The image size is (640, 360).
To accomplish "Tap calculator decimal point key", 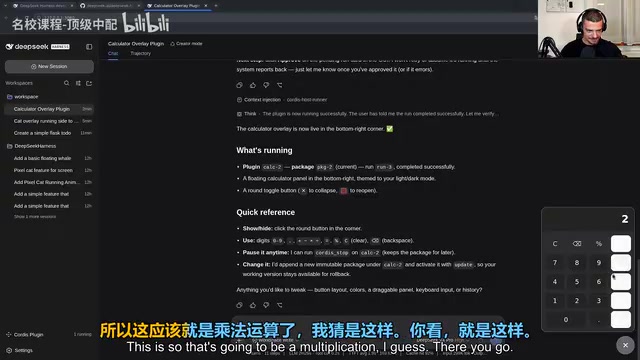I will (x=599, y=320).
